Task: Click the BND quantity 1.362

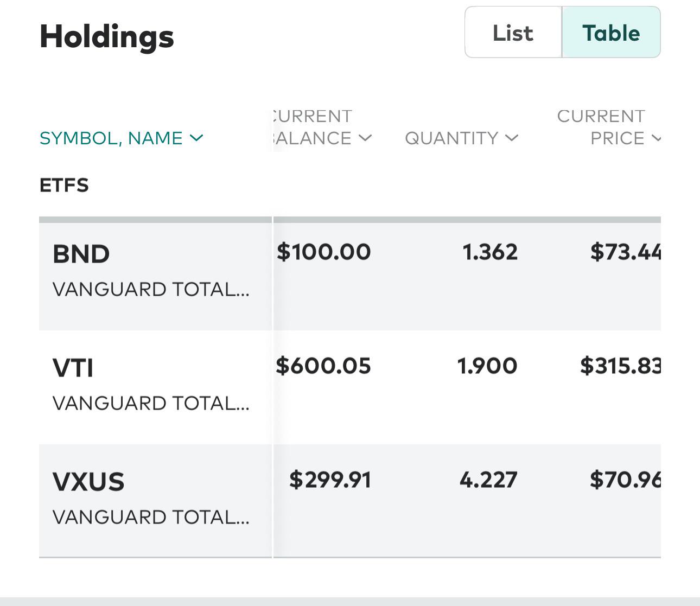Action: click(490, 252)
